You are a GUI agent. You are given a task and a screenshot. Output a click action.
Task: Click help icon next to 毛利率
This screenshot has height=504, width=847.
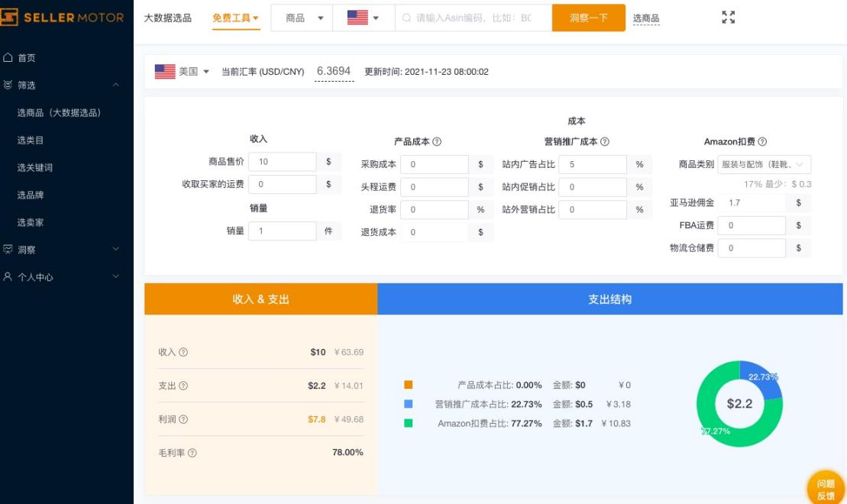[x=192, y=453]
